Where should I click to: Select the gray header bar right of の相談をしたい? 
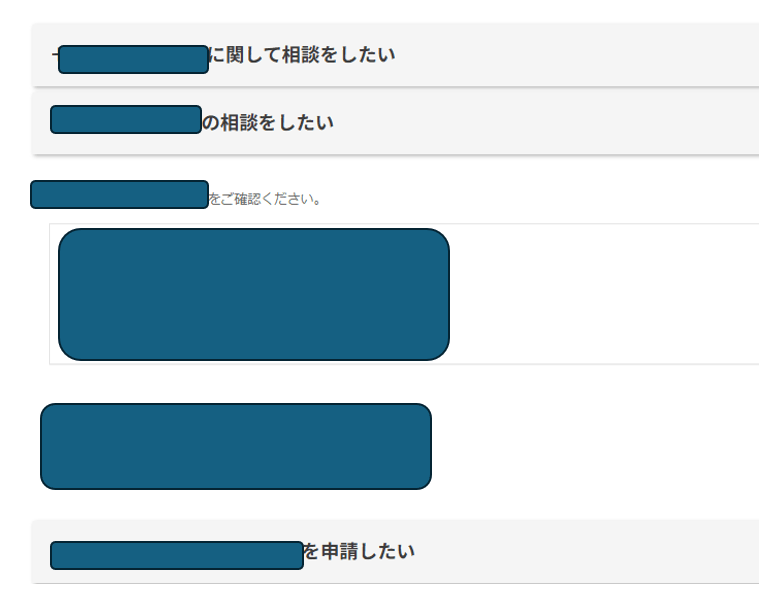point(547,122)
